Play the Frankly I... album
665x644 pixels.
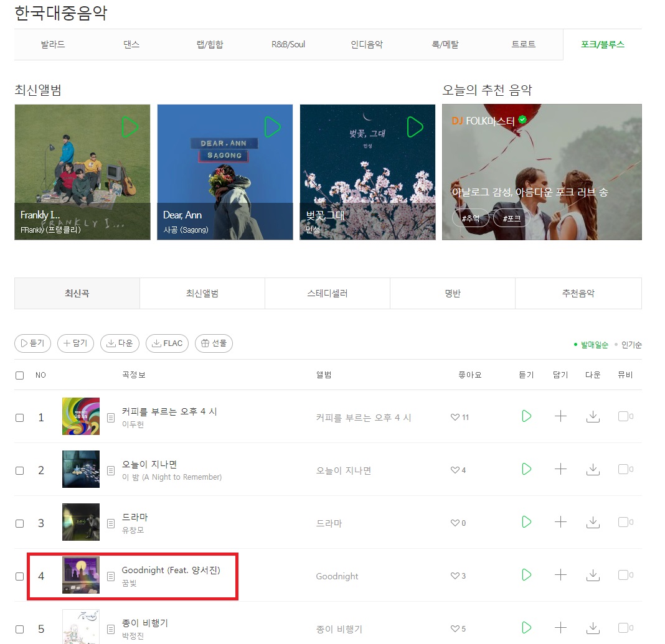click(x=130, y=127)
